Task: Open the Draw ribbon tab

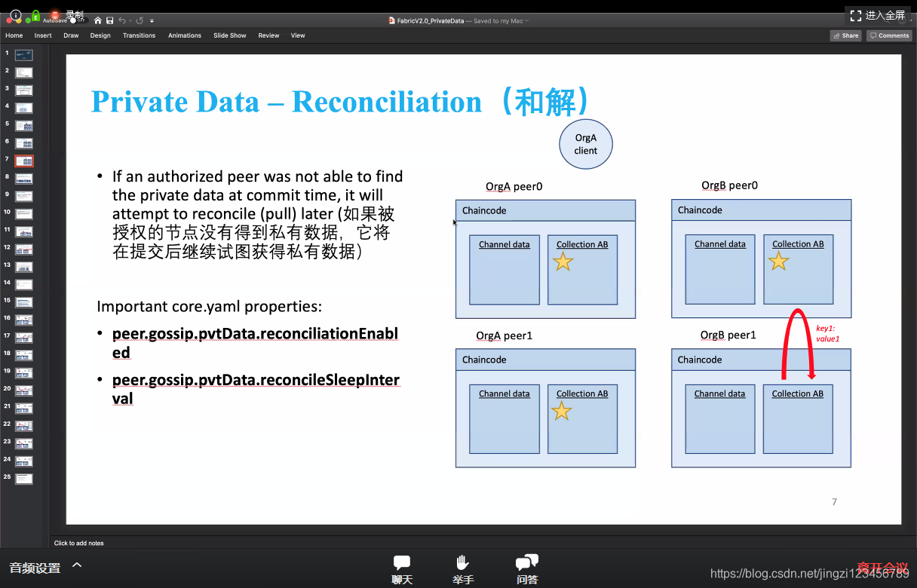Action: (x=71, y=35)
